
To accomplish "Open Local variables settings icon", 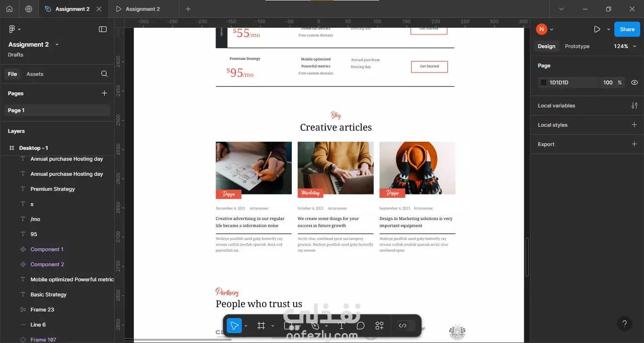I will click(635, 106).
